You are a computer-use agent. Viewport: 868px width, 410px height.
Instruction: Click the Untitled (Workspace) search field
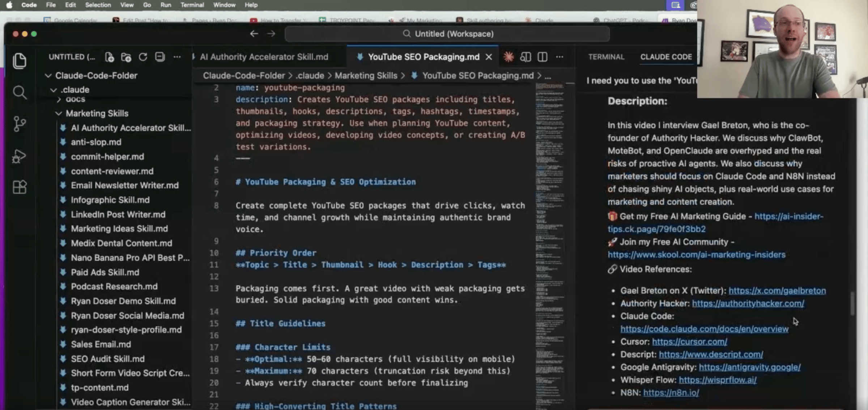(x=447, y=34)
